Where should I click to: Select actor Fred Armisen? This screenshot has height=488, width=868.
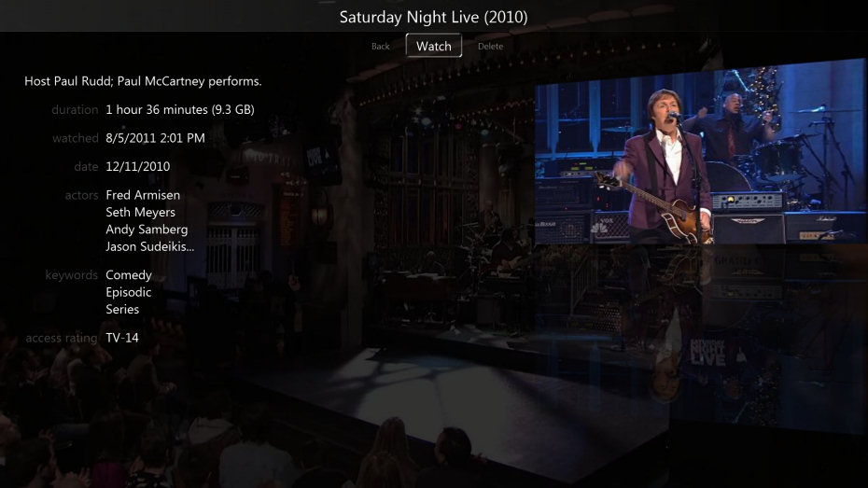tap(143, 195)
